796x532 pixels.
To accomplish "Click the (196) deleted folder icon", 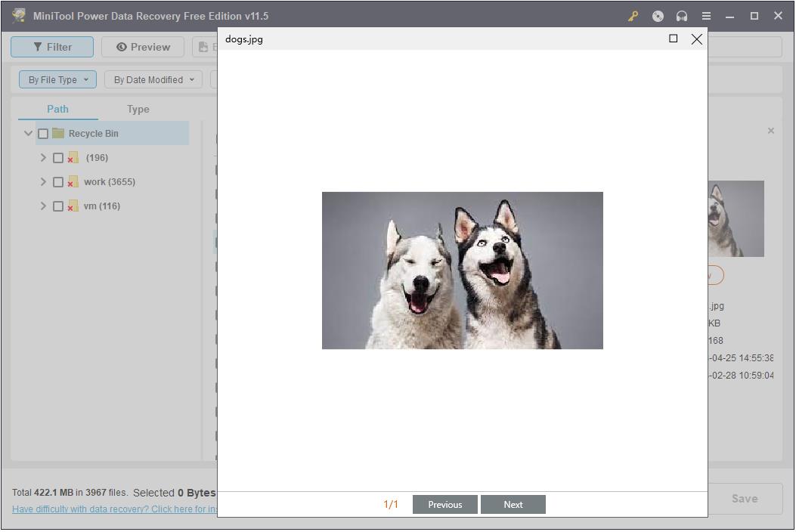I will pos(73,158).
